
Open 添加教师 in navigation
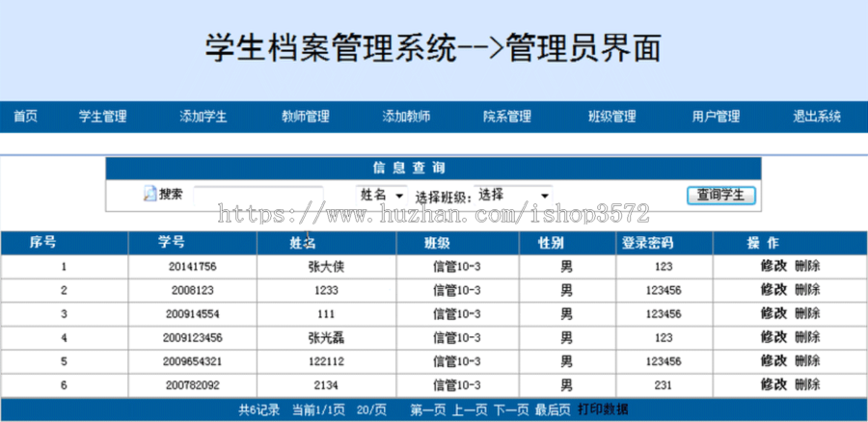406,117
